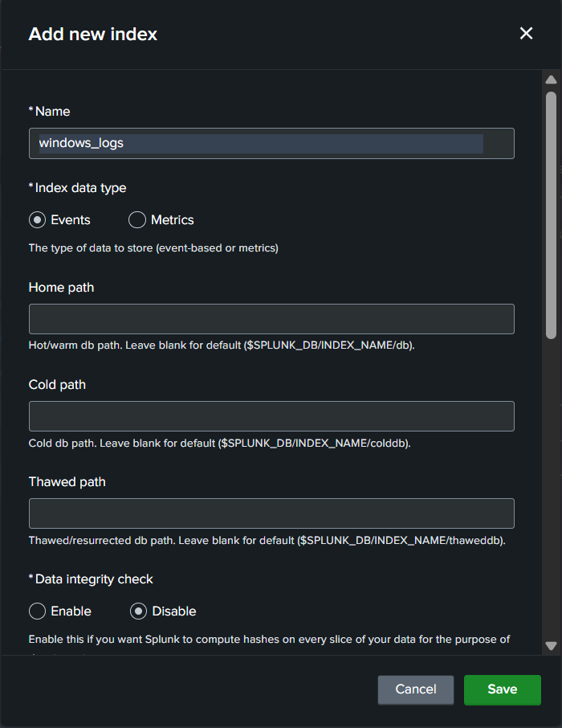Focus the Thawed path text box

(271, 513)
